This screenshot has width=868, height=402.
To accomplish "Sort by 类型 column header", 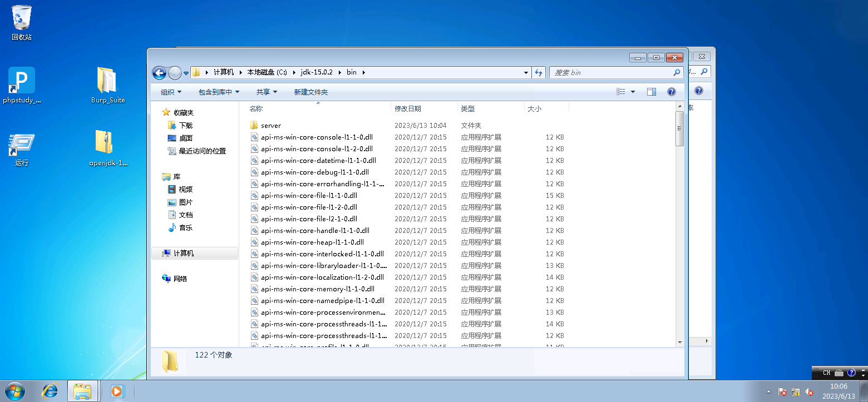I will coord(491,109).
